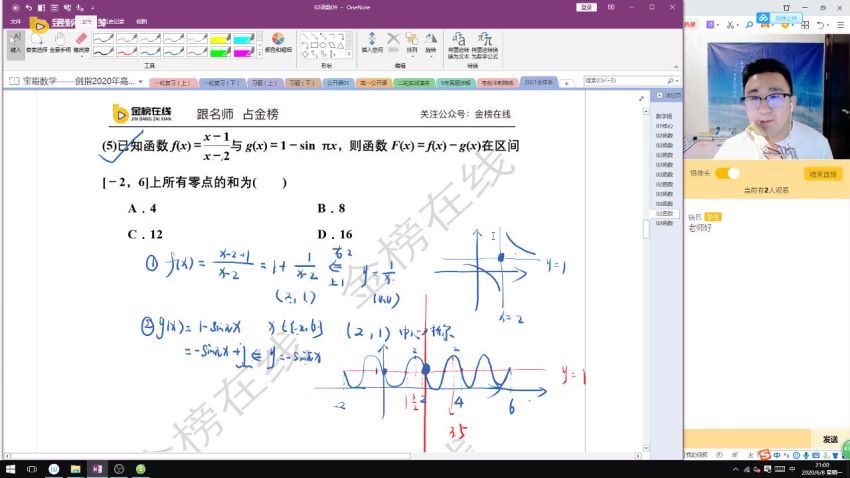
Task: Click the Back button in OneNote title bar
Action: tap(15, 8)
